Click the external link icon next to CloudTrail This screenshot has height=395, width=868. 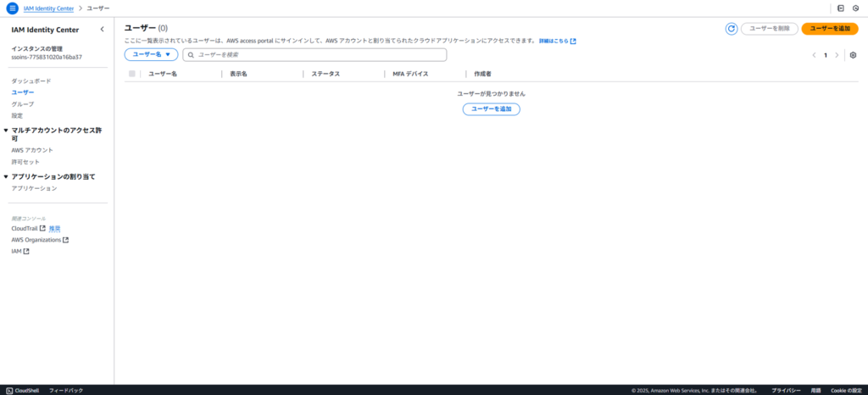42,228
